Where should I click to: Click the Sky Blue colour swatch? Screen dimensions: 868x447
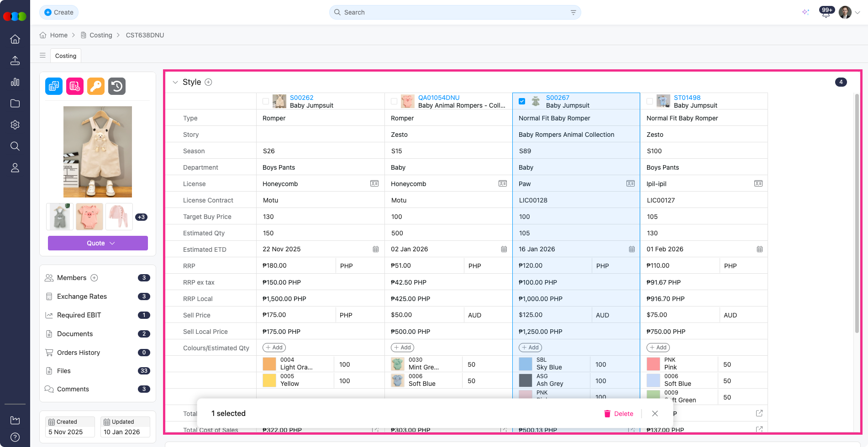point(526,364)
